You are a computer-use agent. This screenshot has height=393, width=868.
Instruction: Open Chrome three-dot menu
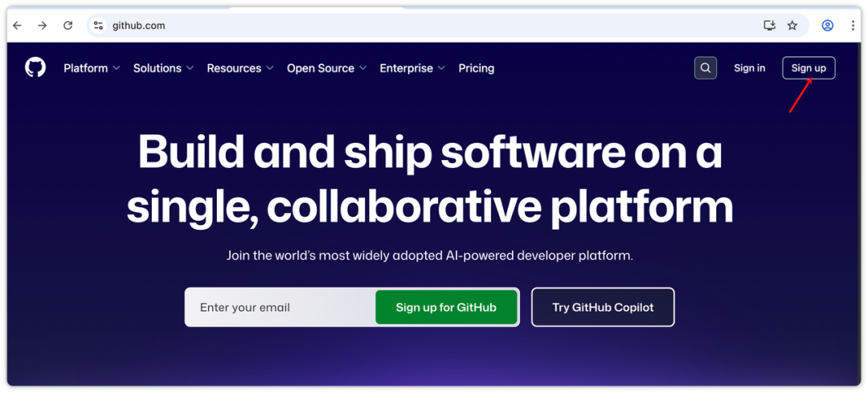click(x=853, y=26)
